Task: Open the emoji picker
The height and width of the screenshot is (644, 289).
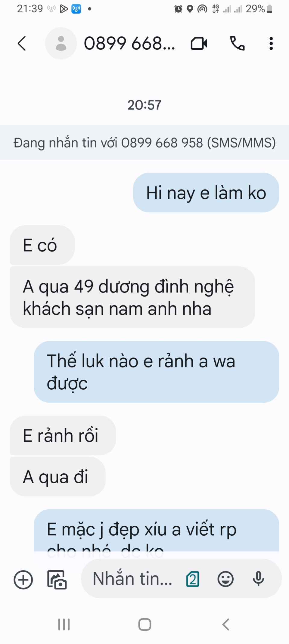Action: tap(225, 579)
